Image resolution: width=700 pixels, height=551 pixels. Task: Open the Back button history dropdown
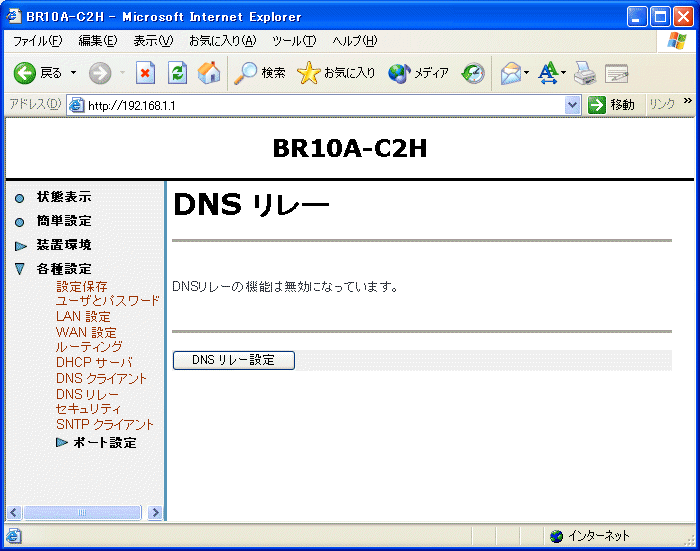[x=74, y=73]
